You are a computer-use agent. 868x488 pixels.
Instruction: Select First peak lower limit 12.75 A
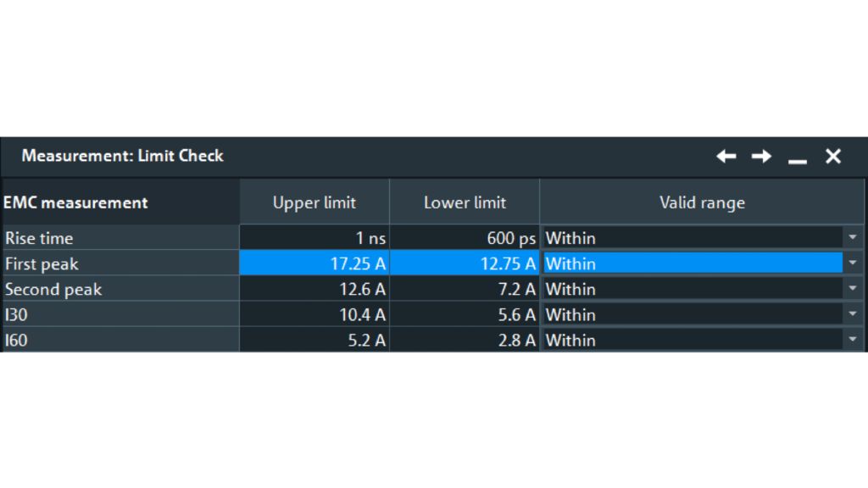[x=465, y=263]
